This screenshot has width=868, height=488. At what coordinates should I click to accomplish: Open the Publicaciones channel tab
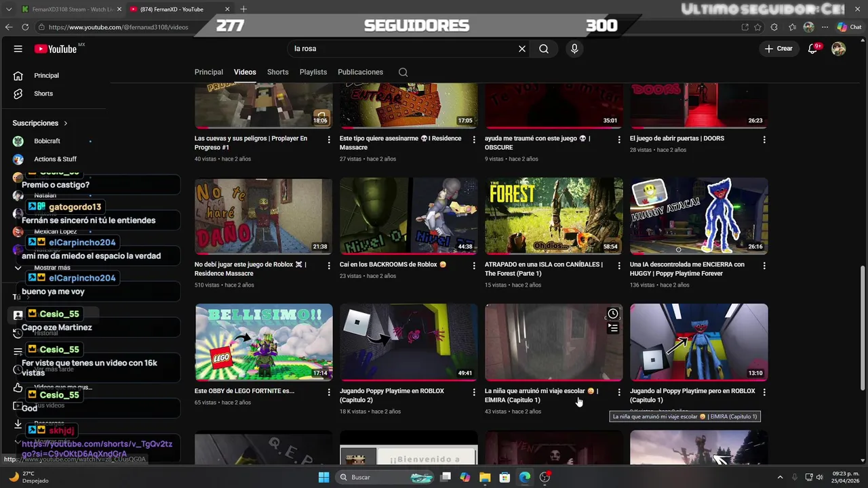[360, 72]
